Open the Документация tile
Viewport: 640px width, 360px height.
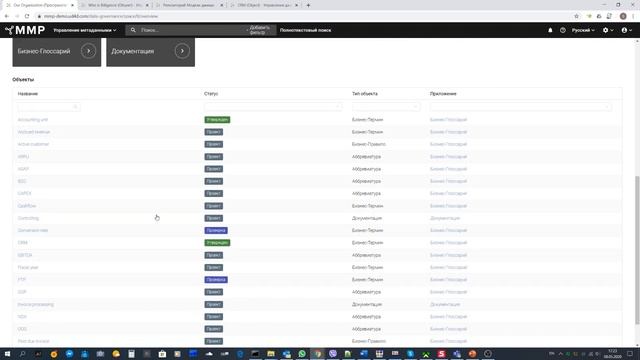(151, 52)
